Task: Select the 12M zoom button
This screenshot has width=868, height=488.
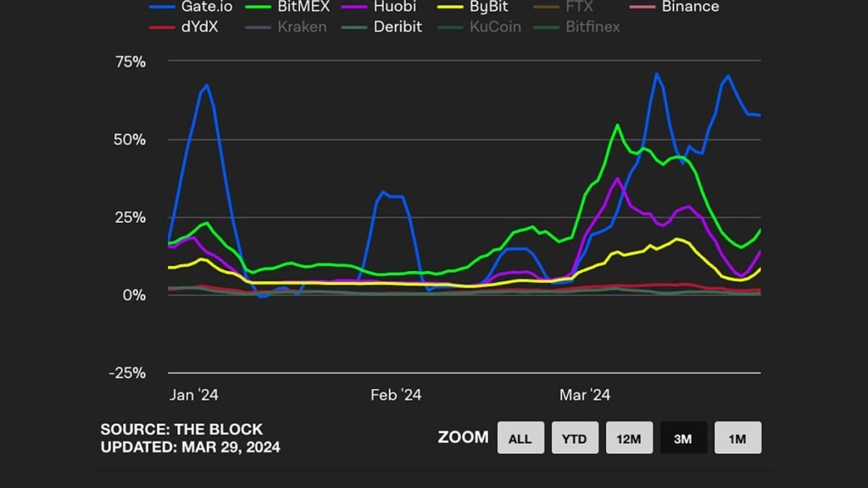Action: coord(629,438)
